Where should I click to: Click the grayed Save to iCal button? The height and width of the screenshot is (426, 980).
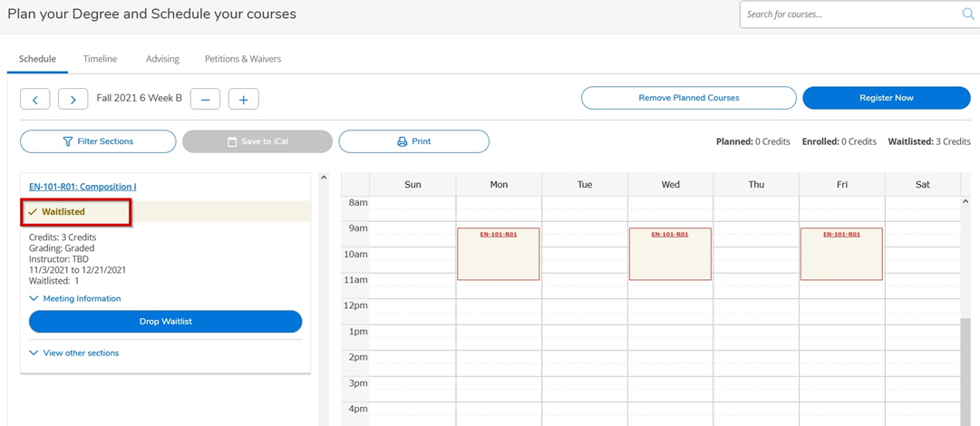point(257,141)
